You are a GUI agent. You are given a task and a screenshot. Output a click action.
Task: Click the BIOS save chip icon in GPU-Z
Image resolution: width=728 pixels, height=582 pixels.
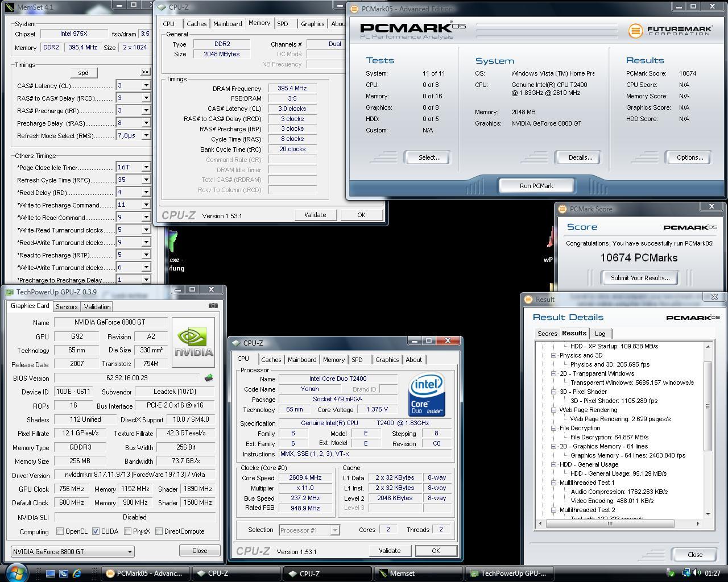click(209, 377)
